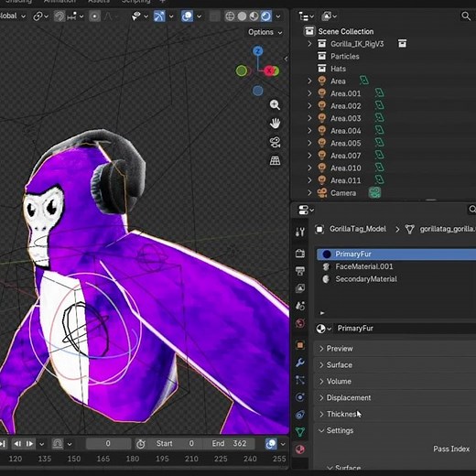Click the Area.010 light data icon
The width and height of the screenshot is (476, 476).
tap(379, 168)
